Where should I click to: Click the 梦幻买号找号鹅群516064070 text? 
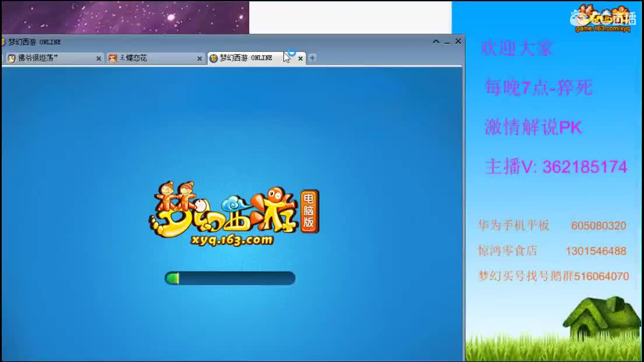coord(554,276)
